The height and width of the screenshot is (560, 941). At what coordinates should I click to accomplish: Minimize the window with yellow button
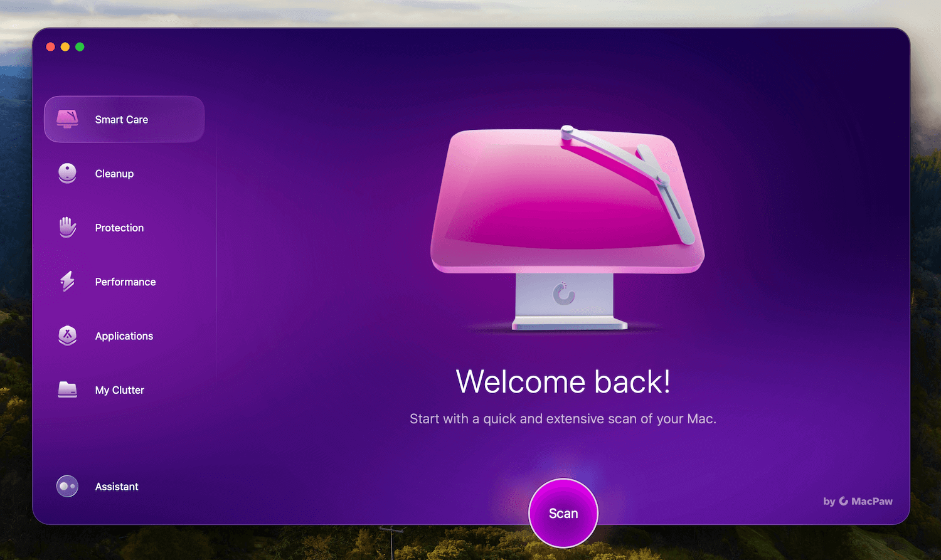[65, 47]
